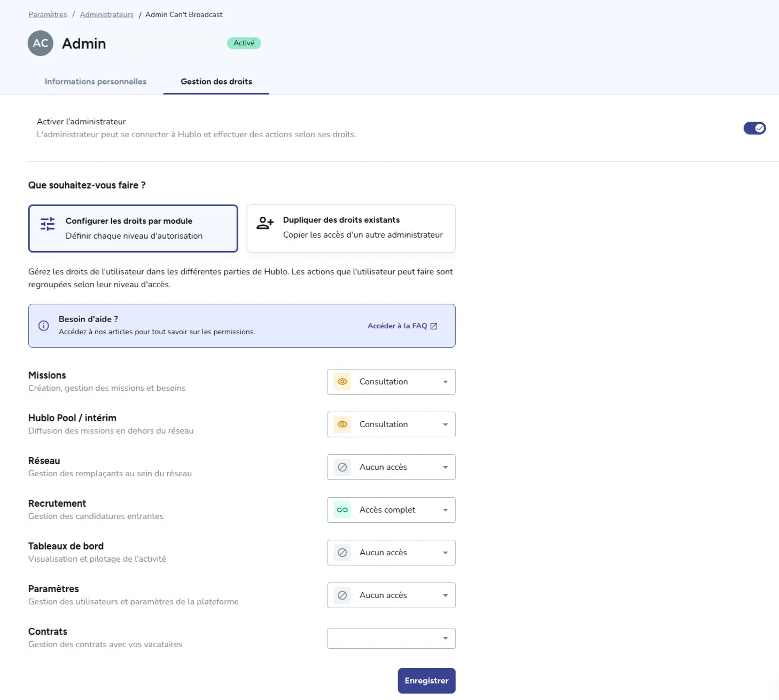Click the AC avatar circle
The width and height of the screenshot is (779, 700).
41,43
